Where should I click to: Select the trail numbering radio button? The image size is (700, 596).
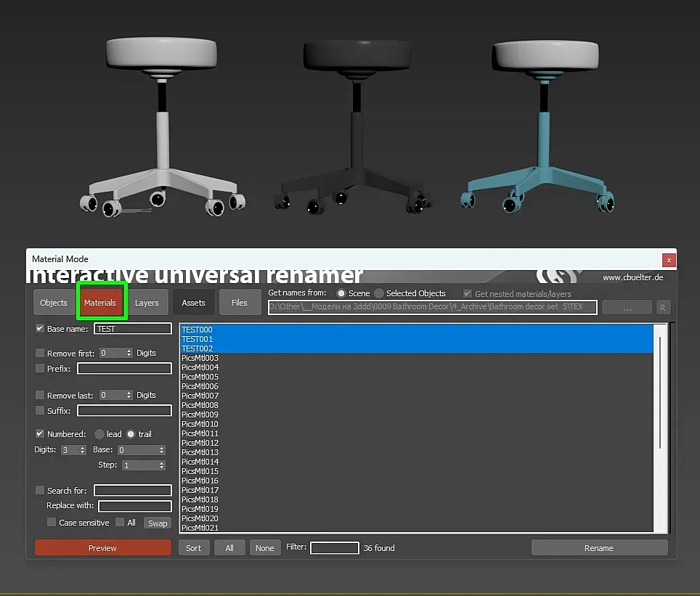click(x=131, y=434)
